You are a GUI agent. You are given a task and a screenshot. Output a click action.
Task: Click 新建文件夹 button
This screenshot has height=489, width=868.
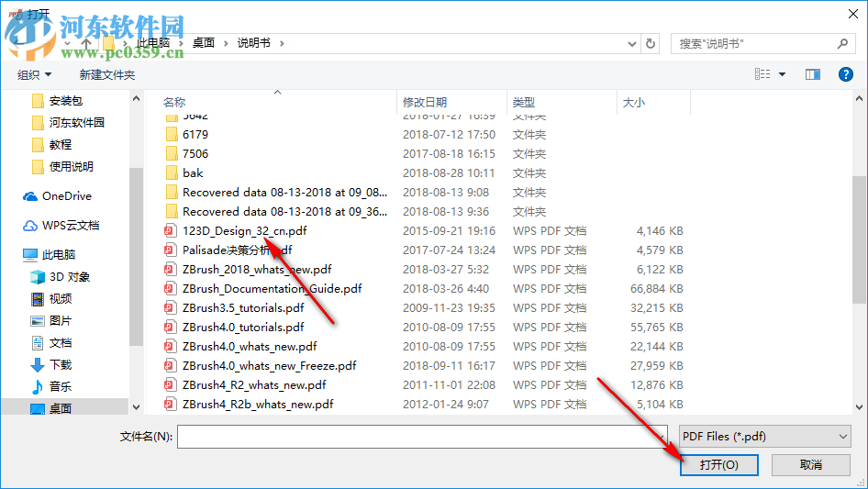tap(106, 74)
